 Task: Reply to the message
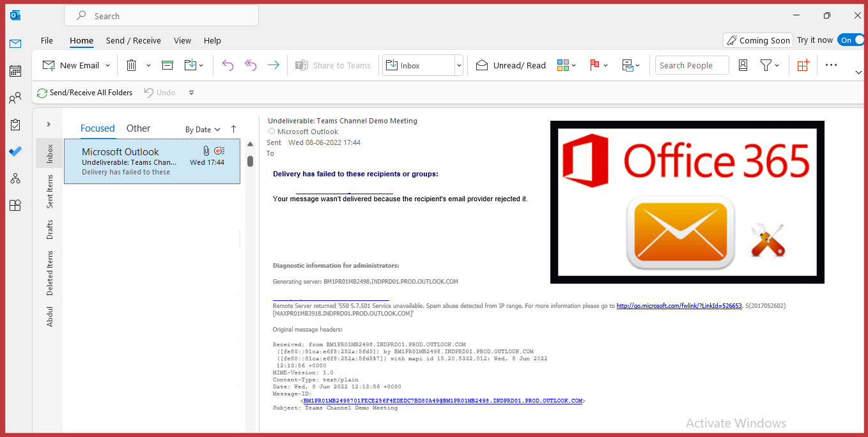pos(228,65)
